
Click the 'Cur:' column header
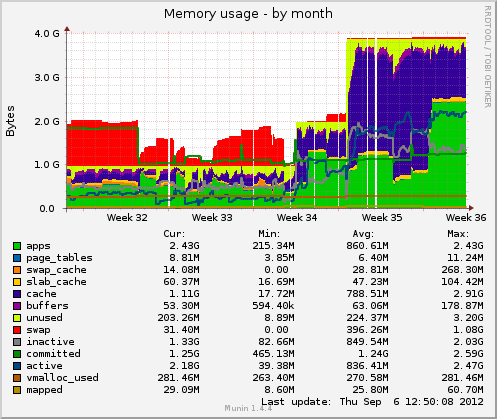coord(174,234)
